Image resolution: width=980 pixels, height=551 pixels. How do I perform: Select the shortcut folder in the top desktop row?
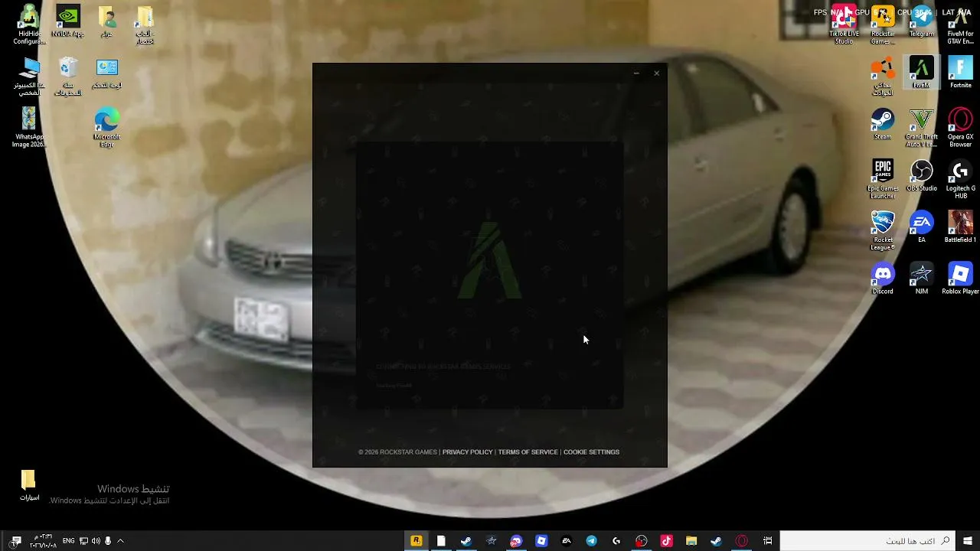[145, 25]
